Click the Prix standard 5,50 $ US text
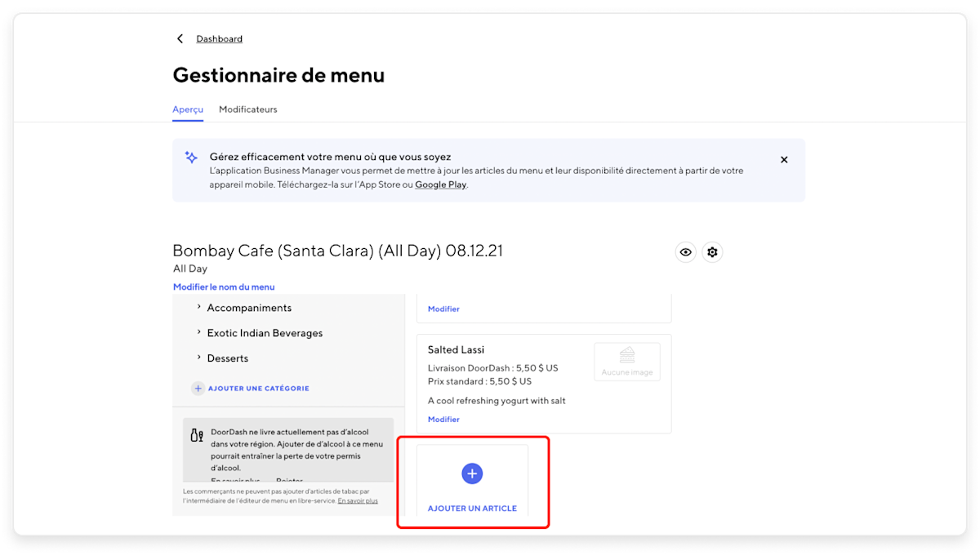The height and width of the screenshot is (560, 980). point(479,382)
